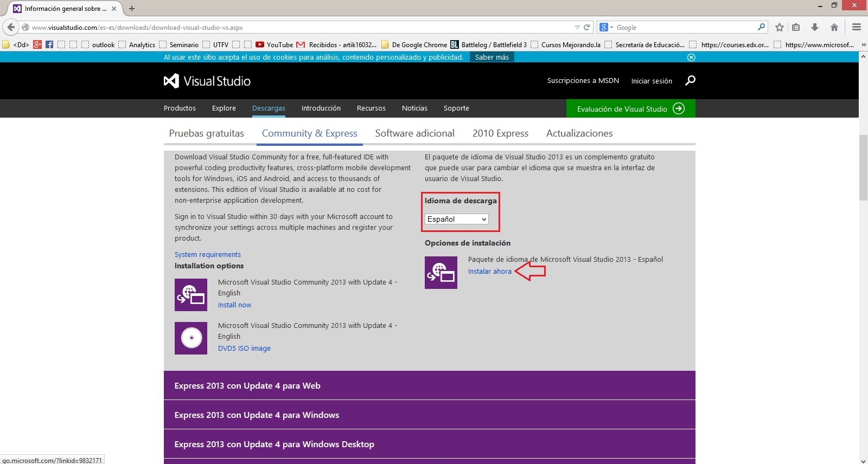Click the vertical page scrollbar thumb

point(863,167)
